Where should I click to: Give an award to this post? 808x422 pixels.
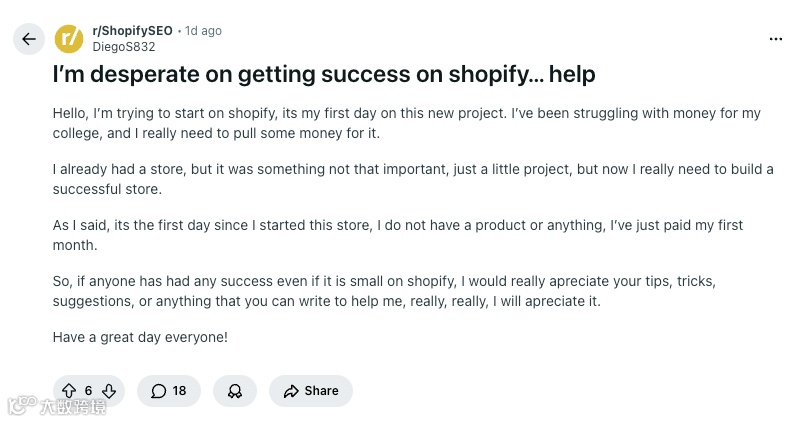pyautogui.click(x=235, y=391)
